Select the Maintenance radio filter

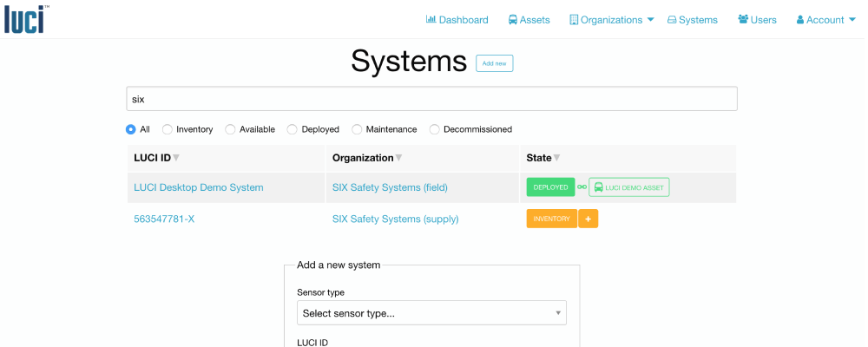pos(357,129)
